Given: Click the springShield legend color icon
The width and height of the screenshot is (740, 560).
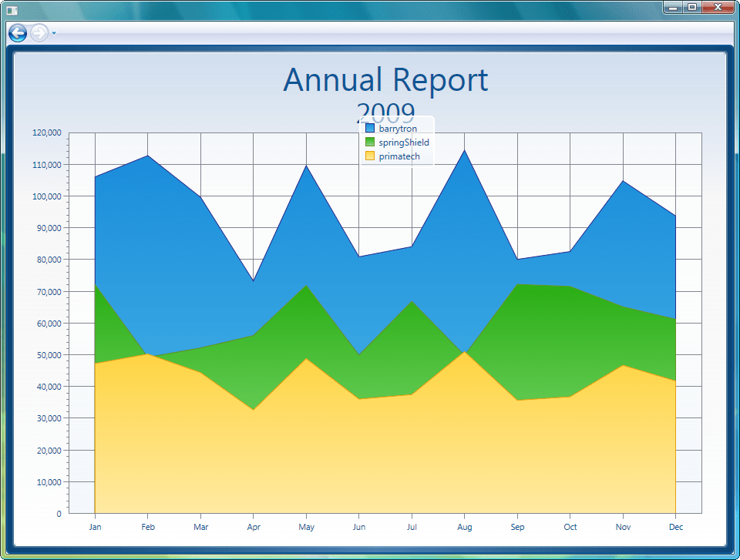Looking at the screenshot, I should pyautogui.click(x=372, y=142).
